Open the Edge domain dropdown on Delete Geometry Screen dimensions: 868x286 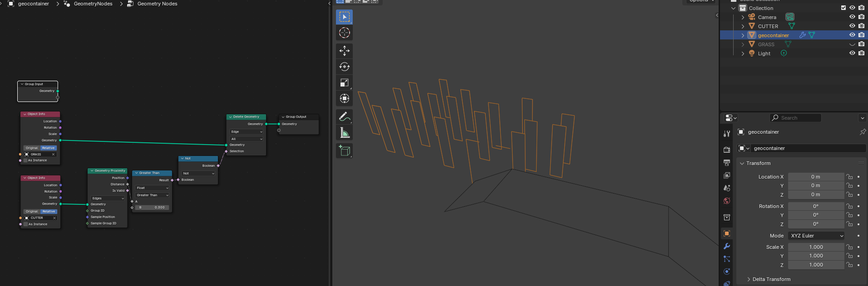(x=247, y=132)
